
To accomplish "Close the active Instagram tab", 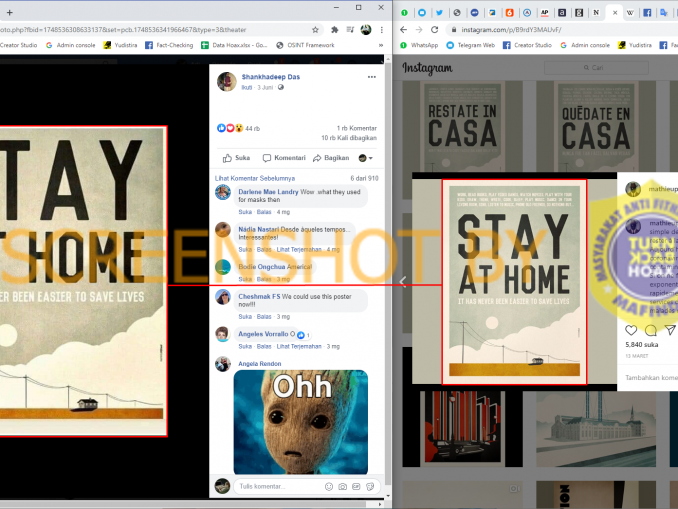I will (615, 13).
